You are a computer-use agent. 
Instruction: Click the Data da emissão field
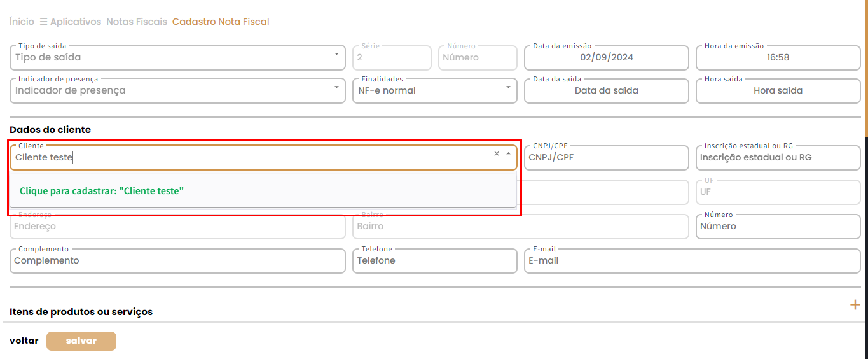pyautogui.click(x=606, y=57)
